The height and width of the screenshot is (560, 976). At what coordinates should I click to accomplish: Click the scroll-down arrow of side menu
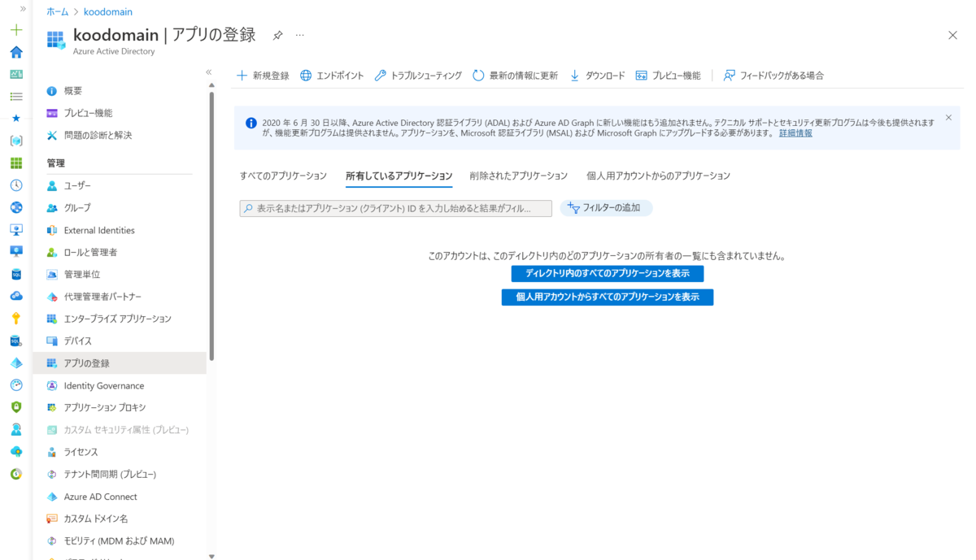coord(211,556)
